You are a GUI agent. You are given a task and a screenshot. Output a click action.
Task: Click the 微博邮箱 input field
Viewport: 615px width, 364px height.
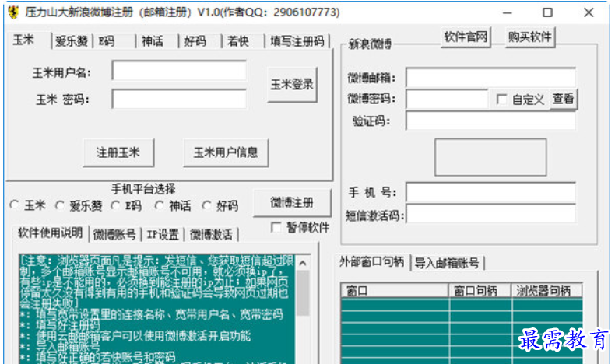(x=490, y=78)
